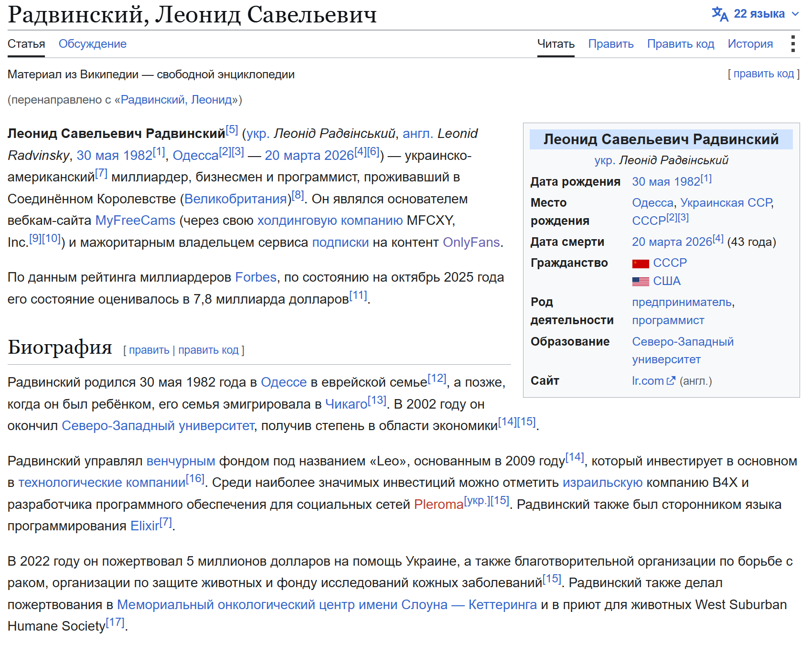Viewport: 812px width, 664px height.
Task: Click the USSR flag icon in infobox
Action: (641, 263)
